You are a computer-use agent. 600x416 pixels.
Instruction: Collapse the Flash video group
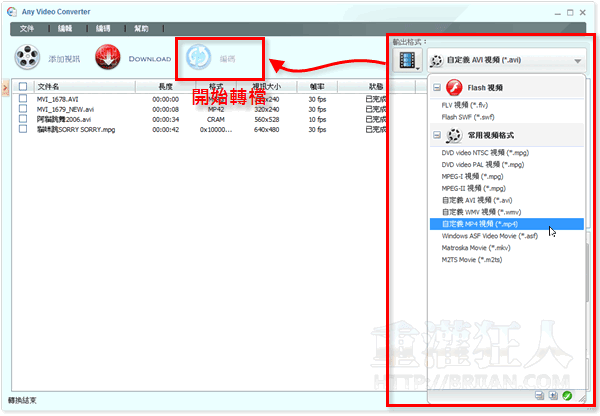point(437,88)
